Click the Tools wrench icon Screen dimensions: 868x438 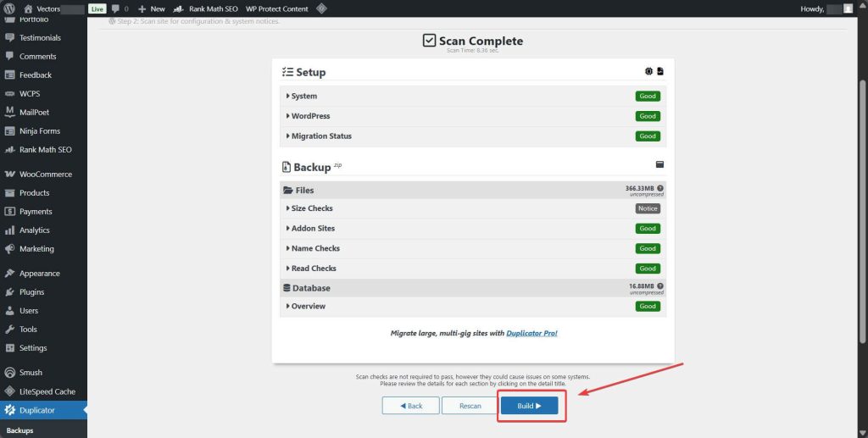click(x=9, y=329)
